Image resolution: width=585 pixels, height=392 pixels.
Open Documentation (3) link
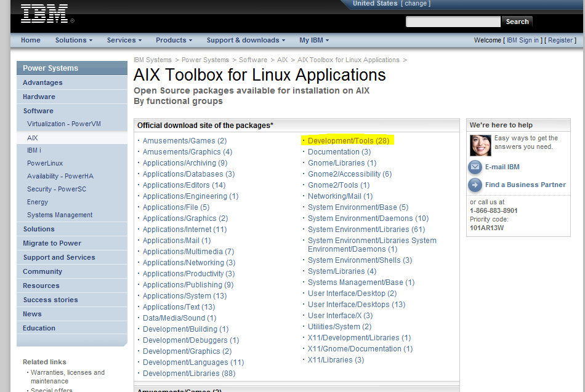pyautogui.click(x=339, y=152)
